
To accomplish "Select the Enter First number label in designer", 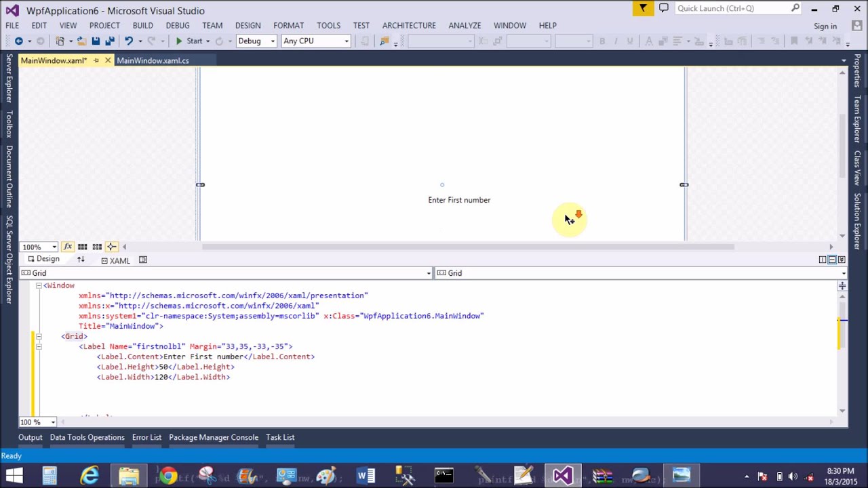I will [x=459, y=200].
